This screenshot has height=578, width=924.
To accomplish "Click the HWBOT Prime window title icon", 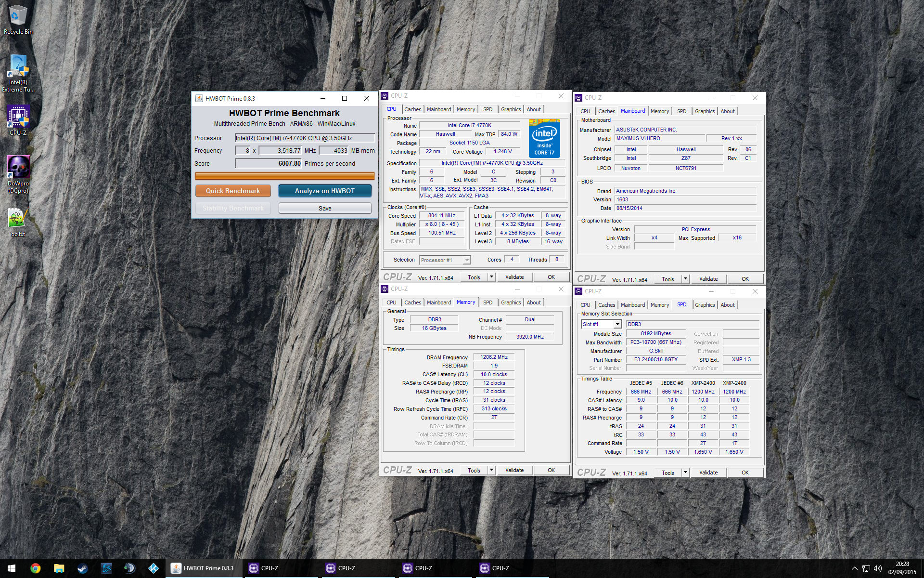I will (199, 98).
